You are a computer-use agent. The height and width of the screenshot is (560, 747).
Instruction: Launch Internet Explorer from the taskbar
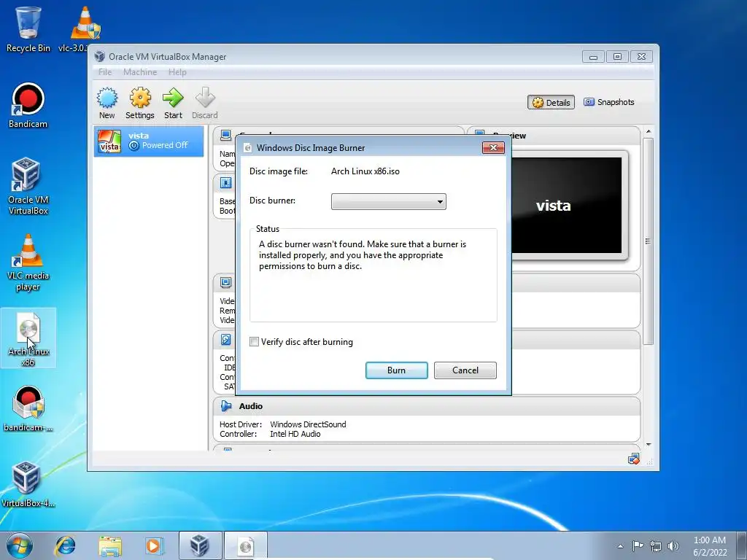pyautogui.click(x=65, y=545)
